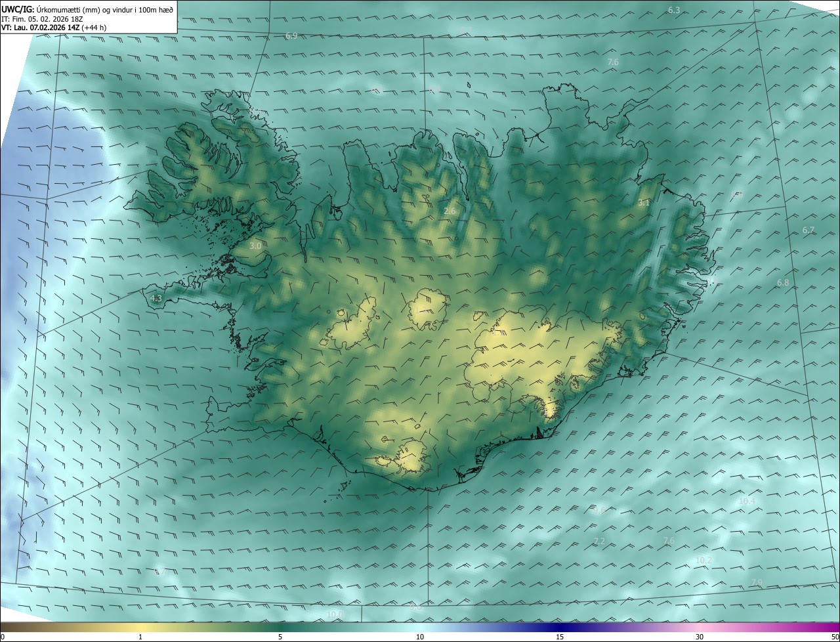
Task: Click the colour bar tick label 15
Action: point(560,637)
